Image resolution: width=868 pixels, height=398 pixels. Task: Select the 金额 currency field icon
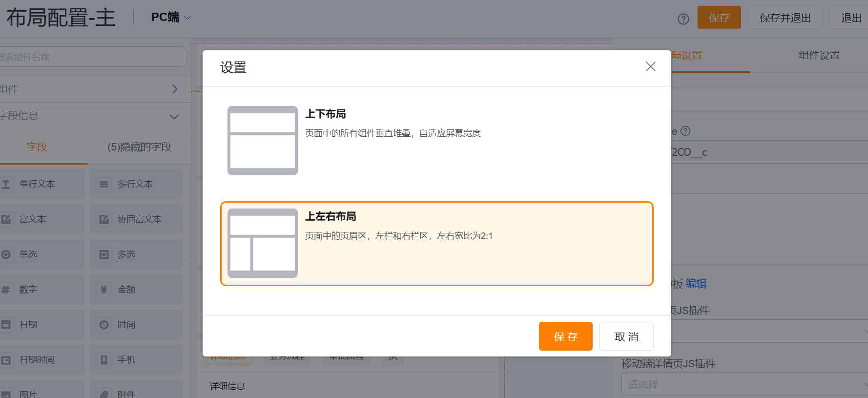[x=104, y=290]
